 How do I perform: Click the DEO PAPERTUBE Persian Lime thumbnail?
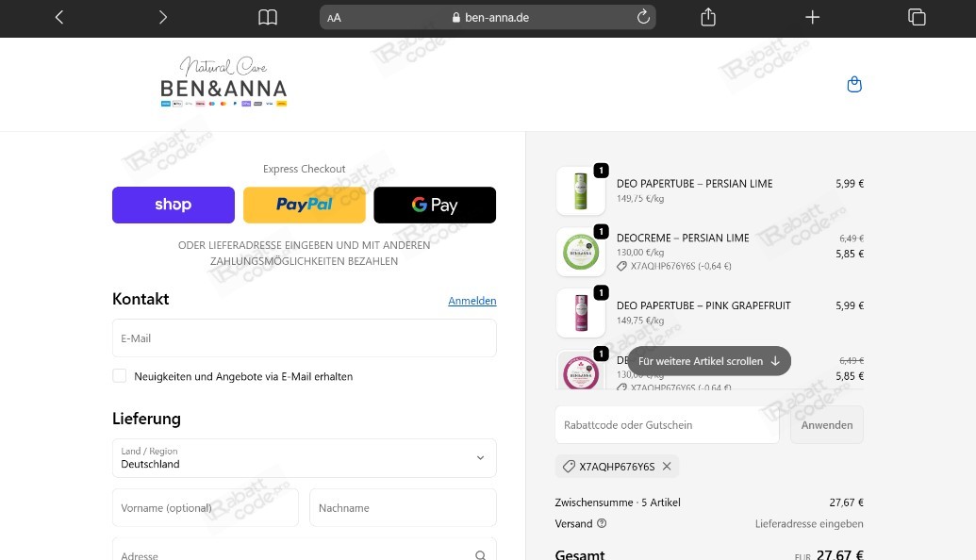(580, 189)
